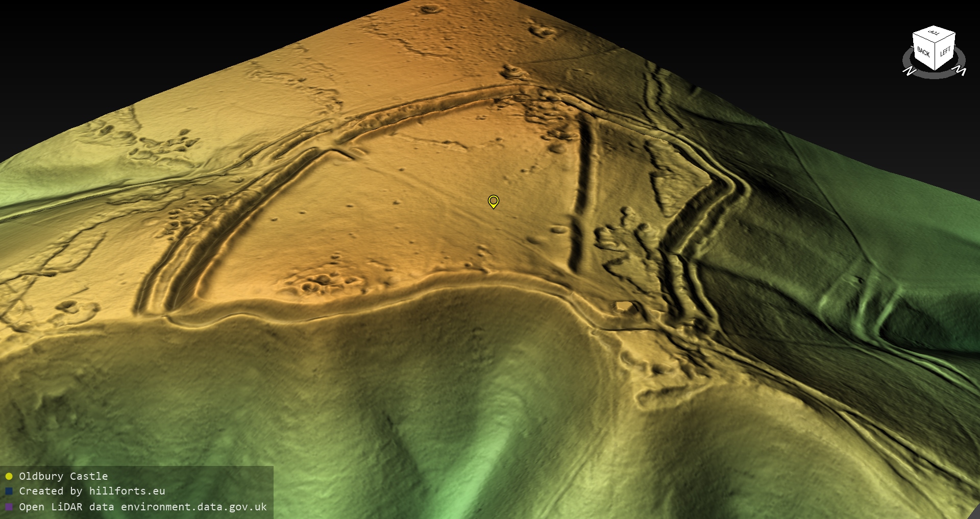Open the hillforts.eu credit link
Screen dimensions: 980x519
(127, 491)
